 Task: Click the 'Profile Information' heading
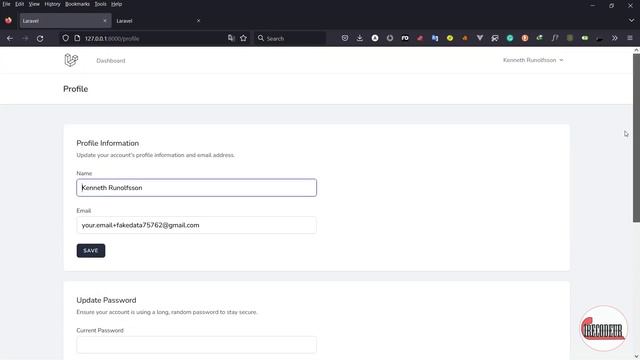click(108, 143)
